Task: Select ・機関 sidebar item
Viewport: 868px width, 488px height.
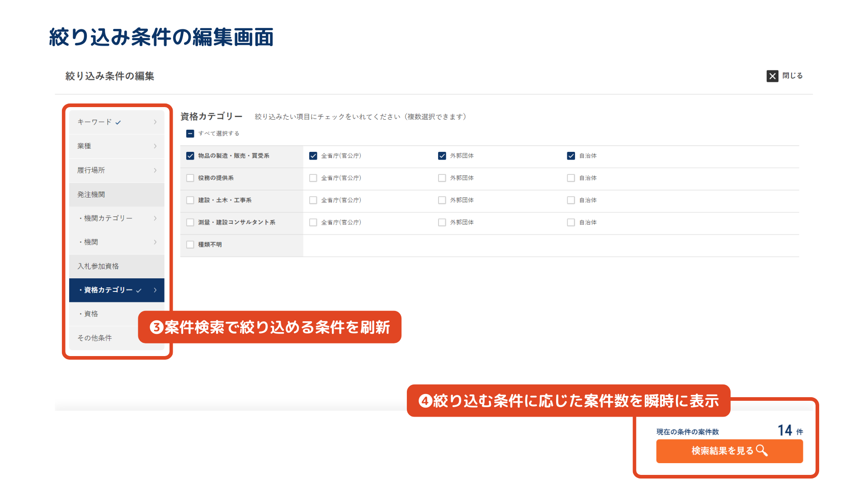Action: pos(91,242)
